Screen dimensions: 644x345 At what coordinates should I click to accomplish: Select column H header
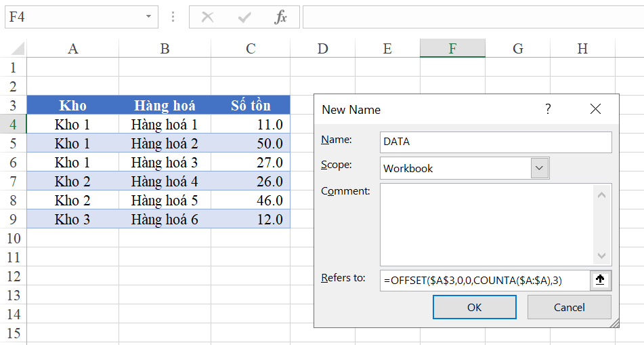click(583, 49)
